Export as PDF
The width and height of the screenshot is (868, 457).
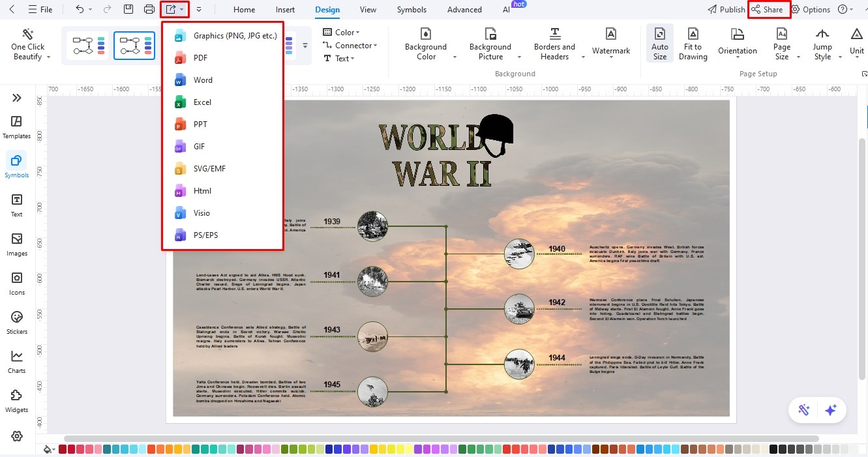[x=222, y=58]
